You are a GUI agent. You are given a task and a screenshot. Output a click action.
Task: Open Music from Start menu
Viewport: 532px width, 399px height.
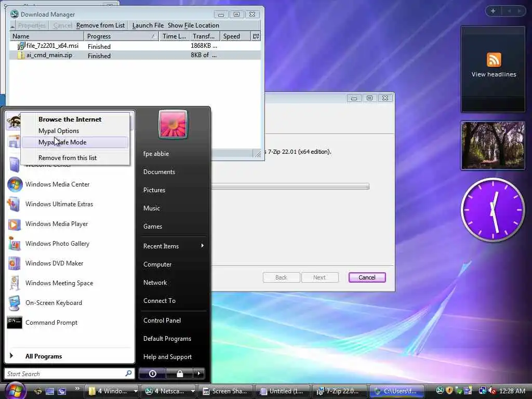click(x=152, y=208)
